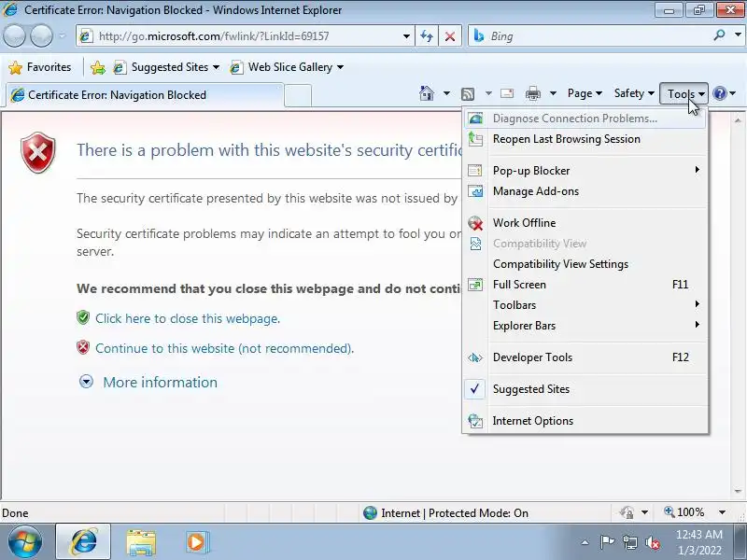Open the address bar dropdown arrow

click(x=406, y=36)
